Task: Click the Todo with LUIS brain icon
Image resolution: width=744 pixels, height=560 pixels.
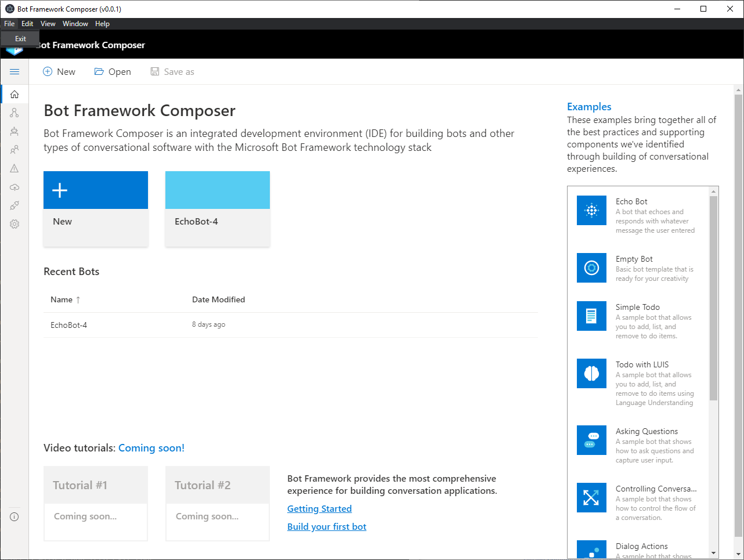Action: coord(591,373)
